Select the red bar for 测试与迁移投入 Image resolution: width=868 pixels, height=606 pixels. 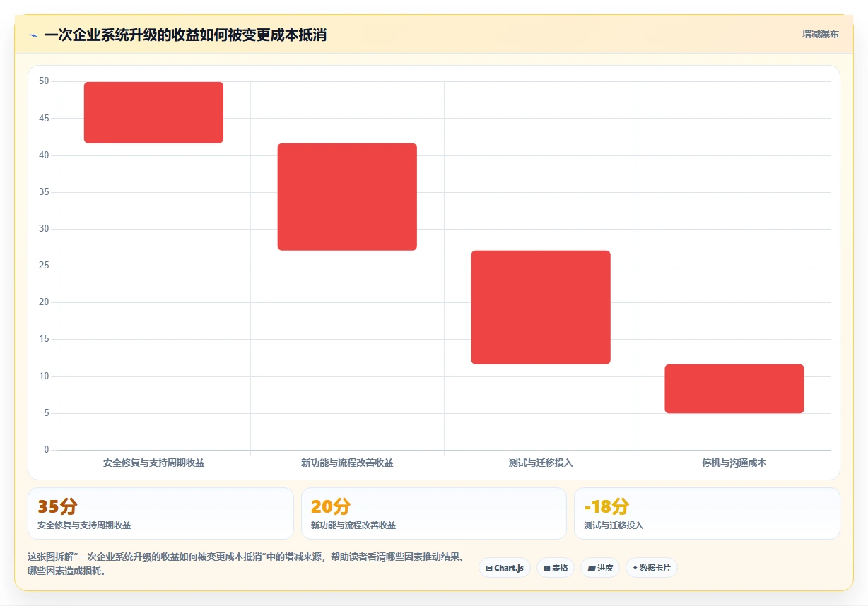pos(541,307)
